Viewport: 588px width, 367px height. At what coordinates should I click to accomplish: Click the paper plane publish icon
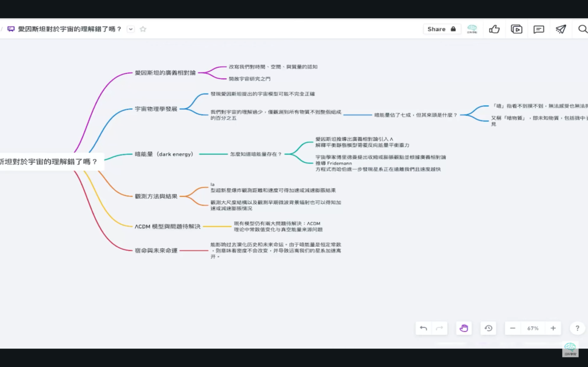pos(561,29)
